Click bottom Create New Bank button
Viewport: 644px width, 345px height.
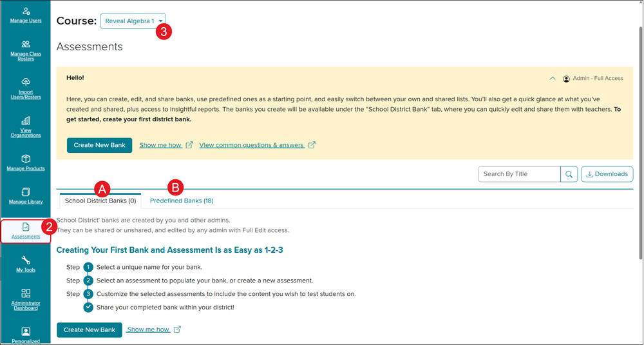coord(89,330)
